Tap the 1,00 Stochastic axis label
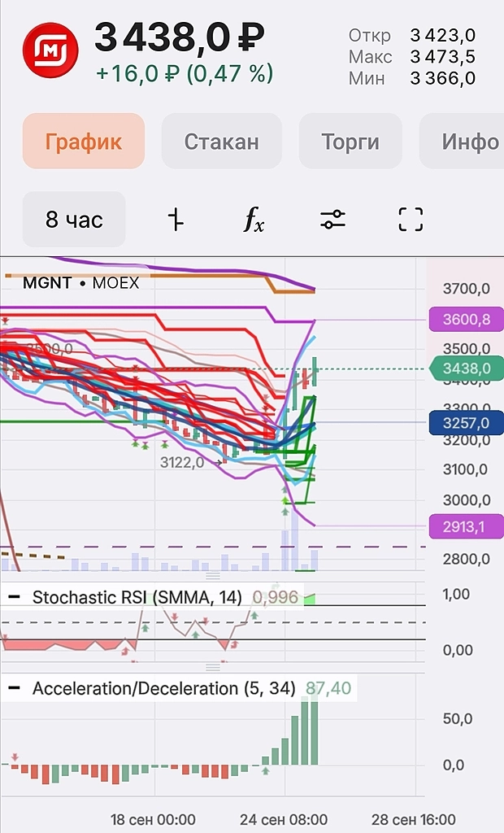The image size is (504, 833). point(456,594)
